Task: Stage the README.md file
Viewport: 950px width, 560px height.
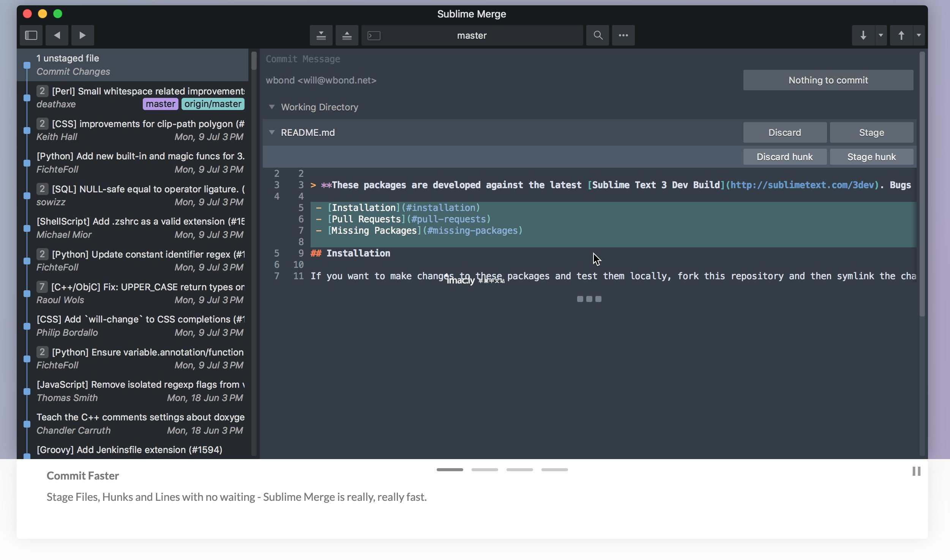Action: (x=871, y=132)
